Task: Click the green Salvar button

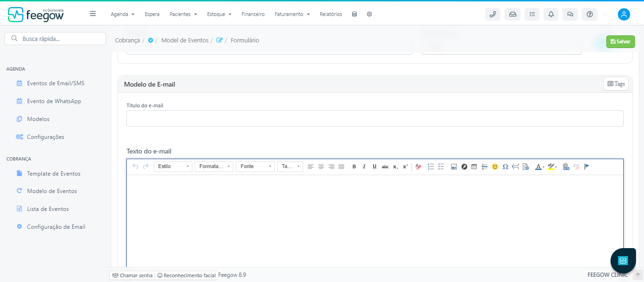Action: click(620, 41)
